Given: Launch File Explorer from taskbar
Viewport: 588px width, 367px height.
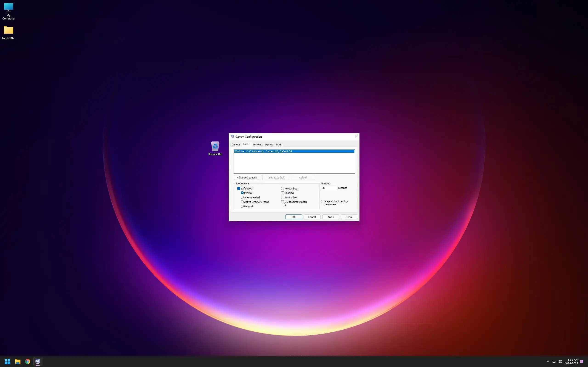Looking at the screenshot, I should coord(17,361).
